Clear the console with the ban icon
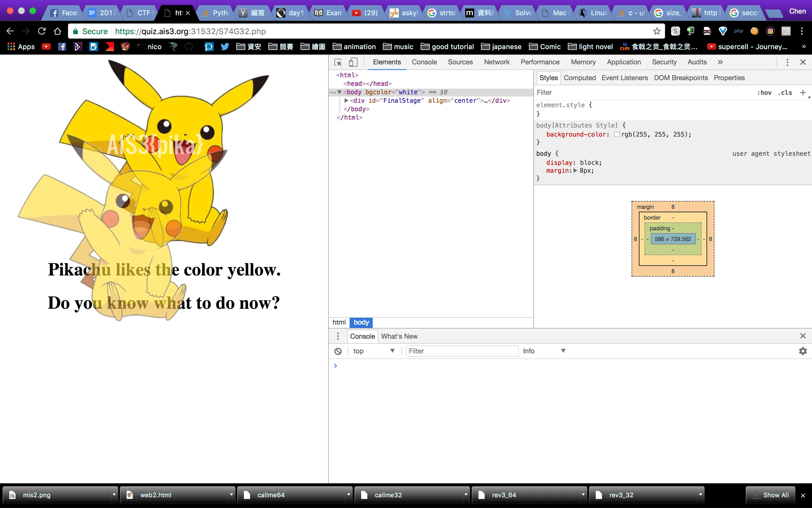Image resolution: width=812 pixels, height=508 pixels. click(338, 351)
